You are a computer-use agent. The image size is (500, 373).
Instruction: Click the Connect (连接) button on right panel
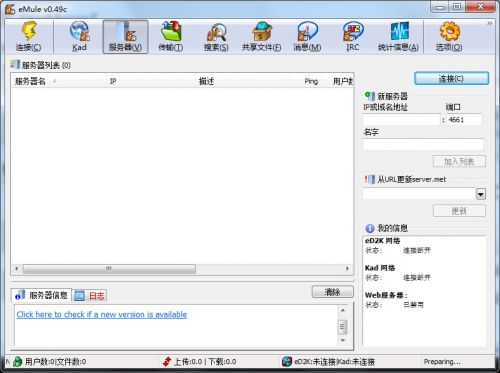[x=451, y=79]
